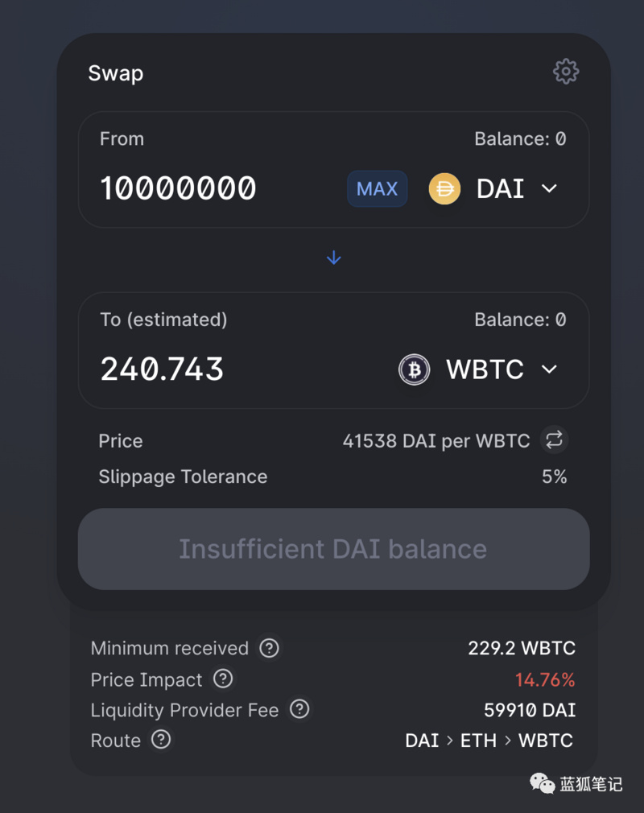Open swap settings gear icon
Screen dimensions: 644x813
(566, 72)
